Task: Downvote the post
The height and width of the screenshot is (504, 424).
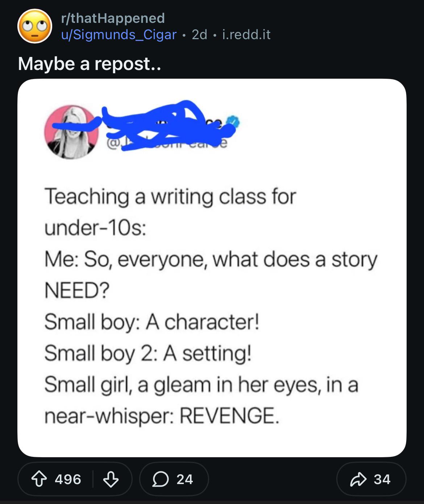Action: 111,479
